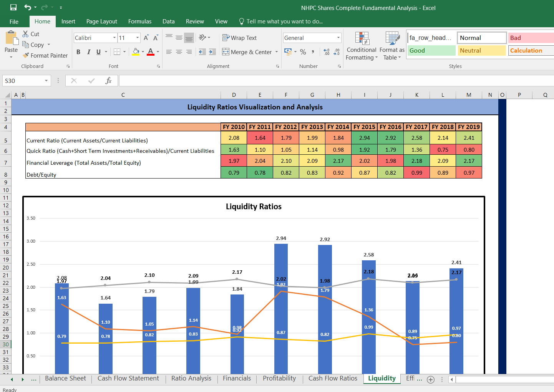Apply the fa_row_head cell style
Viewport: 554px width, 392px height.
tap(431, 38)
